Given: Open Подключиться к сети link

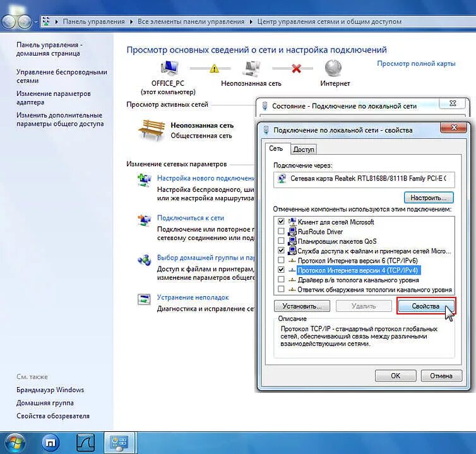Looking at the screenshot, I should coord(191,218).
